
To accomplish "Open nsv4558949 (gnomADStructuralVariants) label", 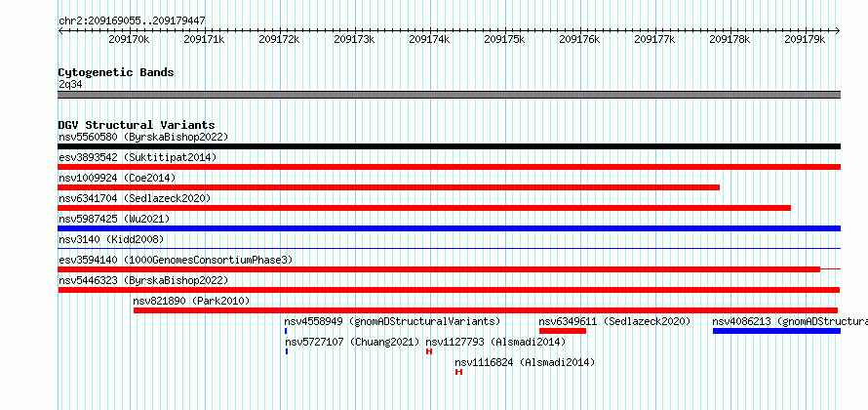I will point(392,321).
